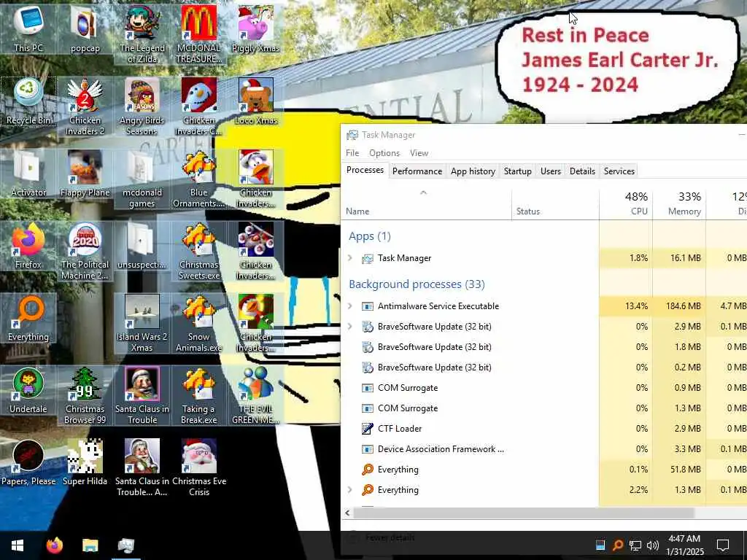Select the Christmas Eve Crisis icon

tap(198, 469)
